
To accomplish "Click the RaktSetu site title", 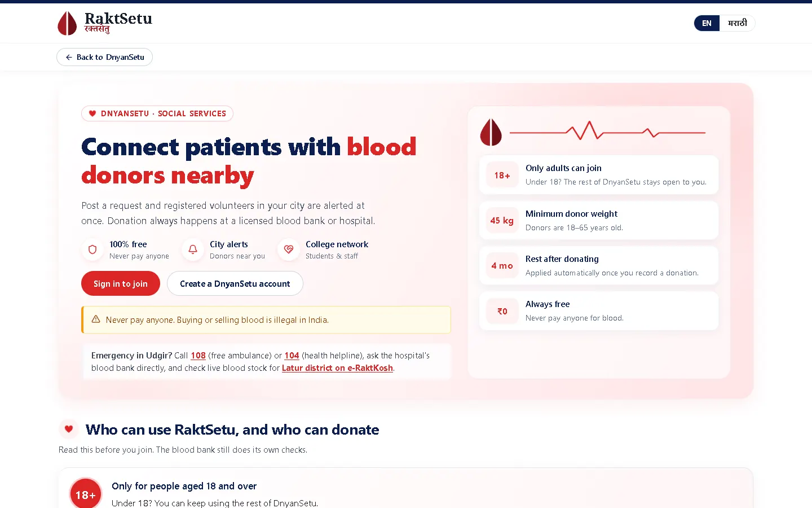I will (118, 19).
